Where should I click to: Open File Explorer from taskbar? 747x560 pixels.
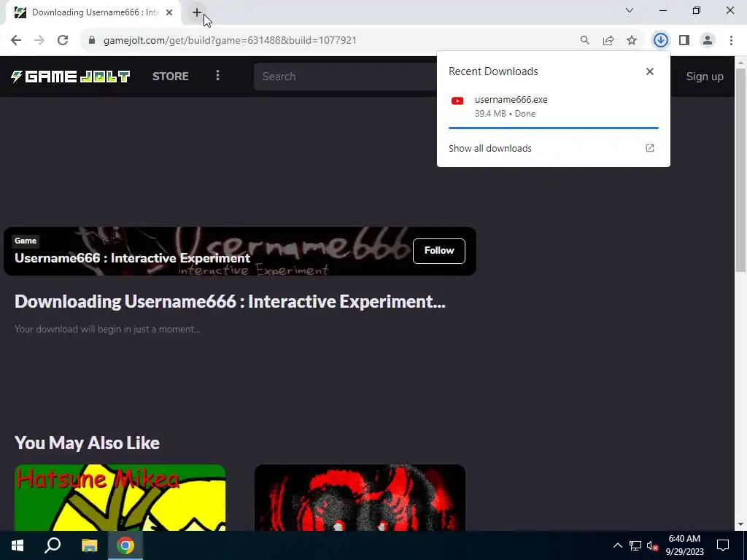[89, 545]
